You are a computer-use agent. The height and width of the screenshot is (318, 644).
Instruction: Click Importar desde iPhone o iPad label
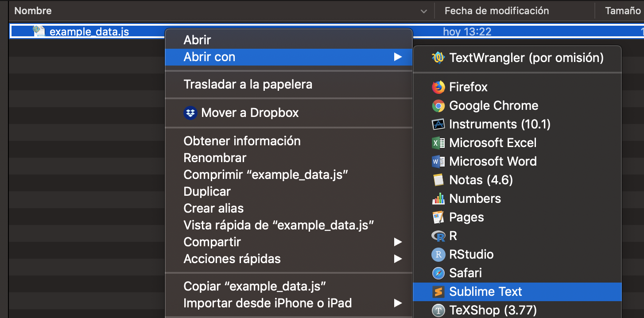click(x=268, y=303)
